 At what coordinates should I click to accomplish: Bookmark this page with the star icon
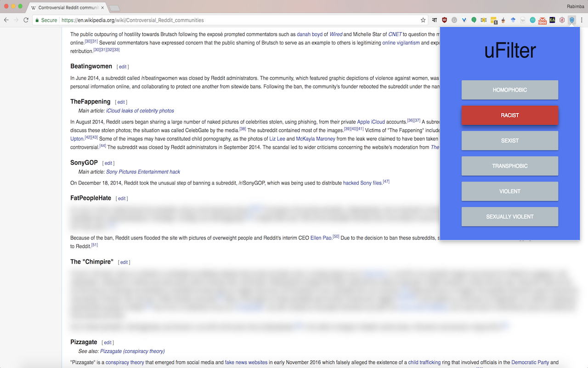pyautogui.click(x=423, y=20)
